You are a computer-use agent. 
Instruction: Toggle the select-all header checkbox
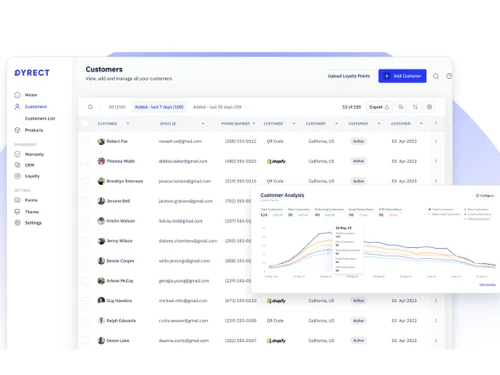(85, 123)
